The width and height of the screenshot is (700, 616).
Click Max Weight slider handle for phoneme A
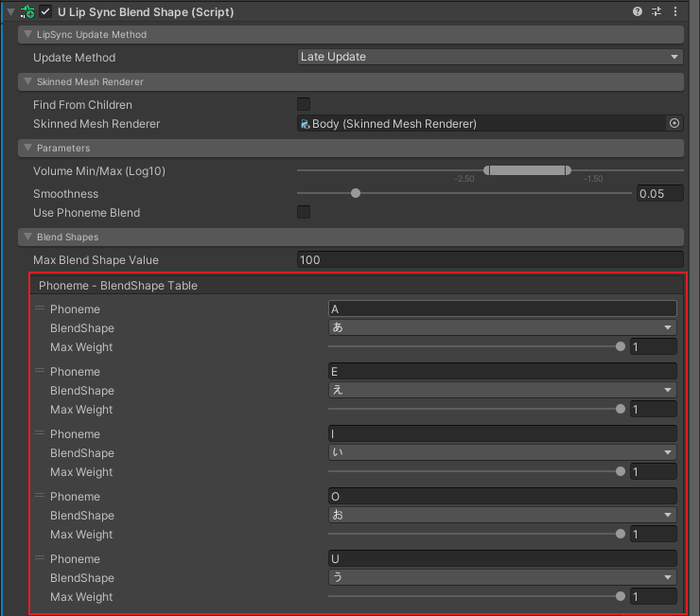(621, 346)
